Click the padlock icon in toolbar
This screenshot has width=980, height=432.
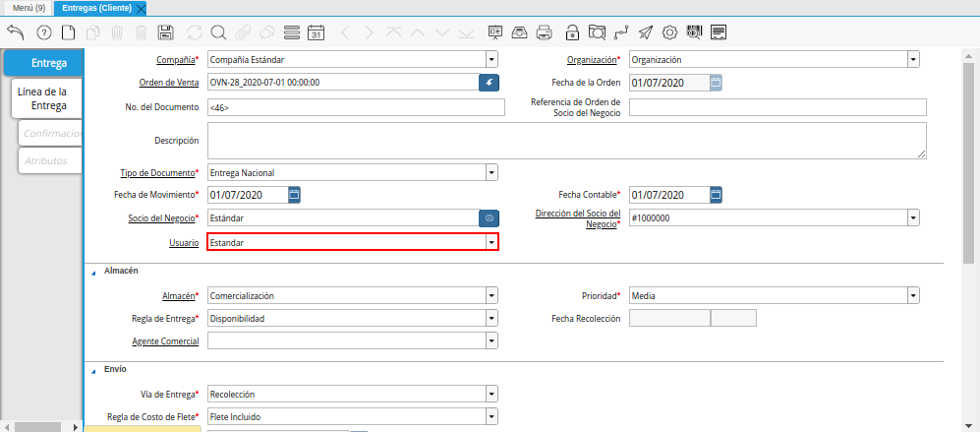coord(572,32)
